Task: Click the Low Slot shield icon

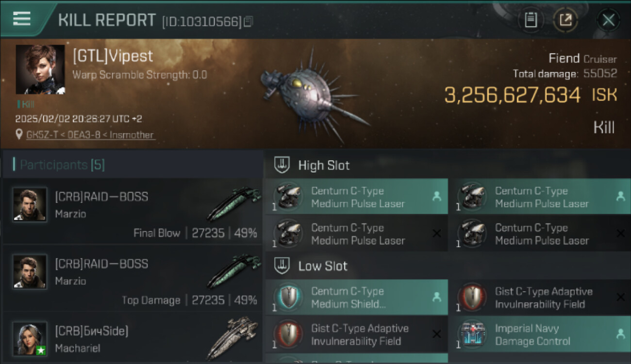Action: click(x=282, y=266)
